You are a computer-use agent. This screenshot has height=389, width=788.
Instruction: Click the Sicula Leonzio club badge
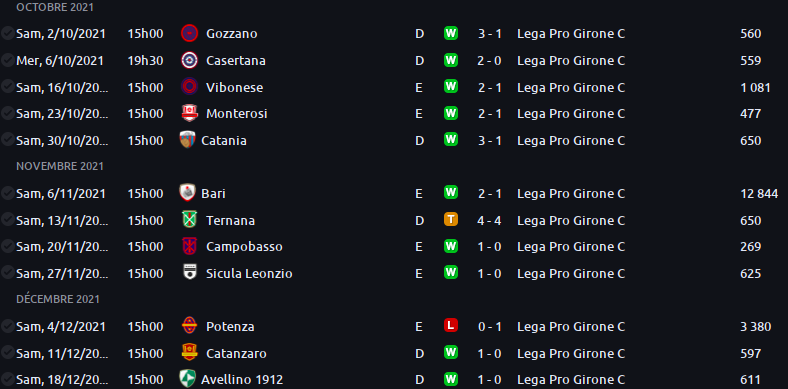click(189, 273)
